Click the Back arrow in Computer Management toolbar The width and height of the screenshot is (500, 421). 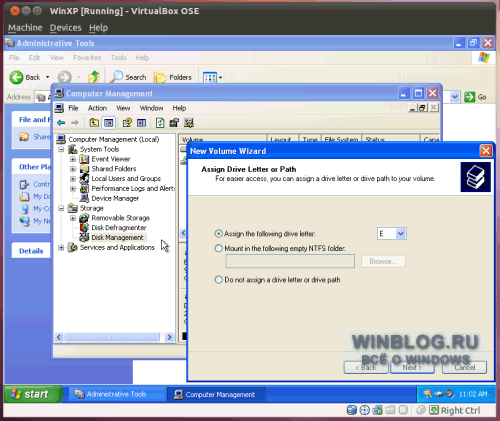(61, 123)
